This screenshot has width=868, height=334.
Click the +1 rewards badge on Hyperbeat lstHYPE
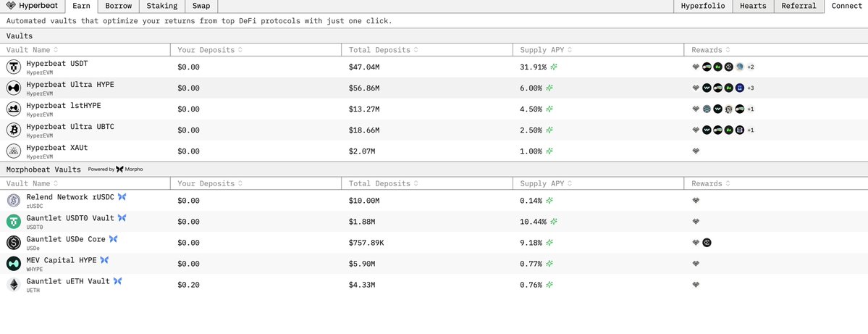(751, 109)
